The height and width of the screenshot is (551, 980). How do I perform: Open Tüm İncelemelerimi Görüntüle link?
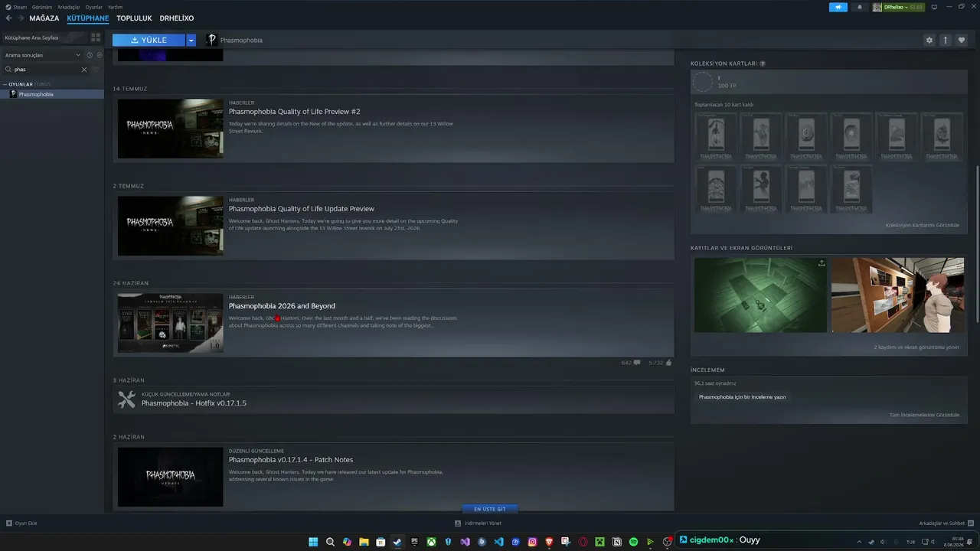point(924,415)
